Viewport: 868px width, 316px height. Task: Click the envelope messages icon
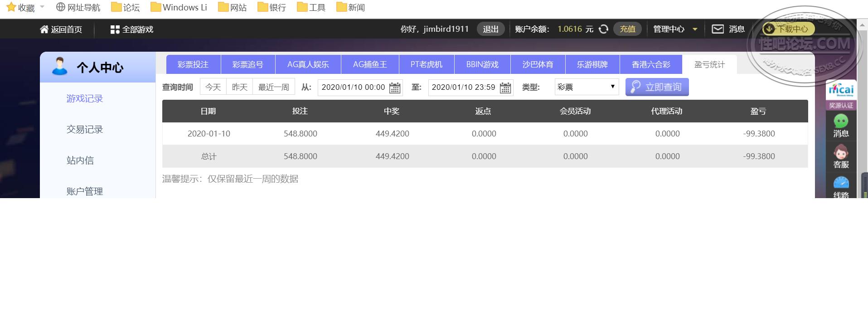pos(718,29)
